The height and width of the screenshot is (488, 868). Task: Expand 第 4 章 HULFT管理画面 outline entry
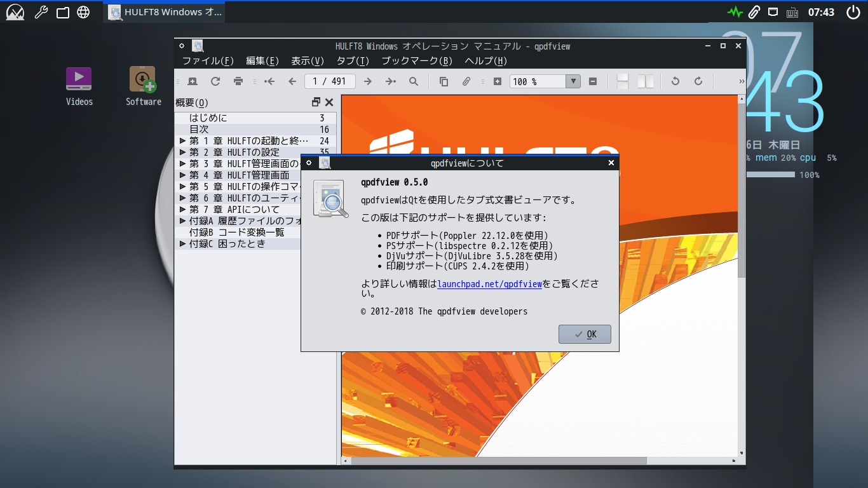point(182,175)
